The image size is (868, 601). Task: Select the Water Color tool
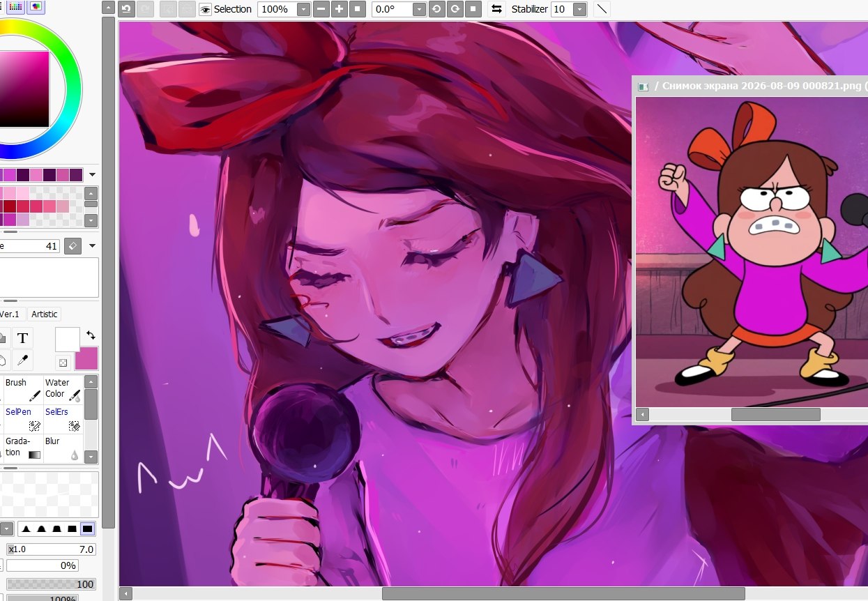(63, 390)
